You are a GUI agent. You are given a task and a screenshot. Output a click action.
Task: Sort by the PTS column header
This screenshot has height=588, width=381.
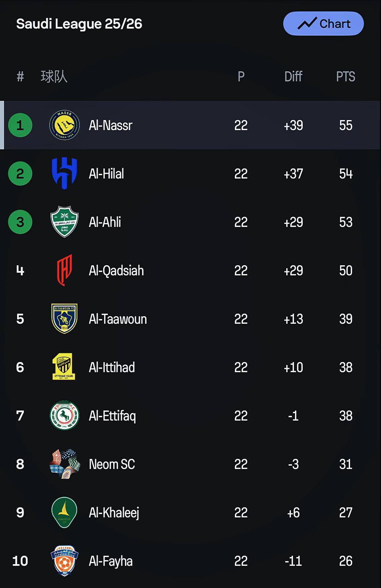tap(345, 77)
